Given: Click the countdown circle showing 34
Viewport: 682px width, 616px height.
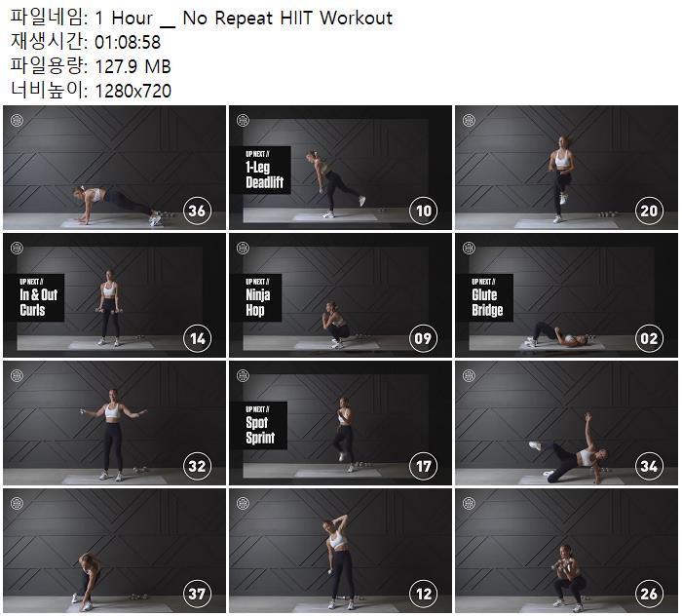Looking at the screenshot, I should (x=649, y=466).
